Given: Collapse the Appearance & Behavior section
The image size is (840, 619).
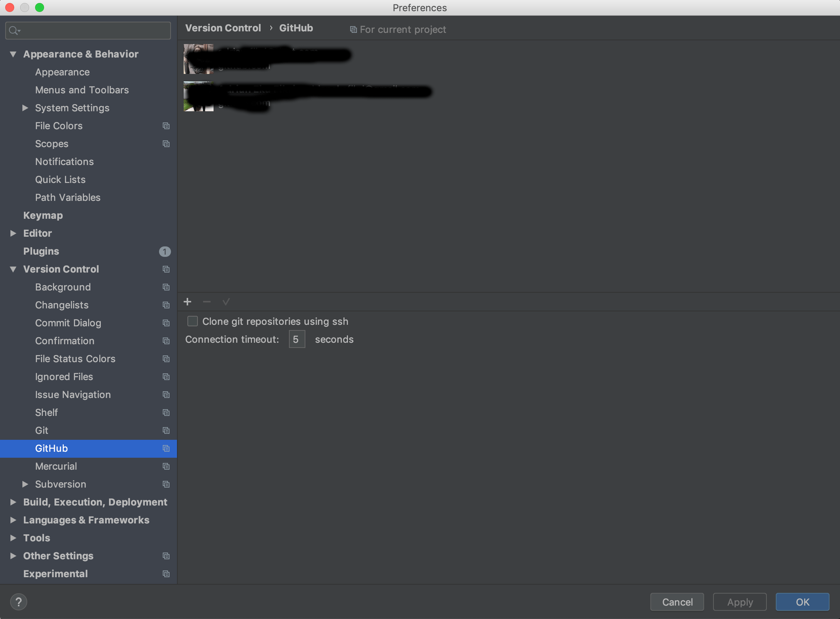Looking at the screenshot, I should click(x=13, y=55).
